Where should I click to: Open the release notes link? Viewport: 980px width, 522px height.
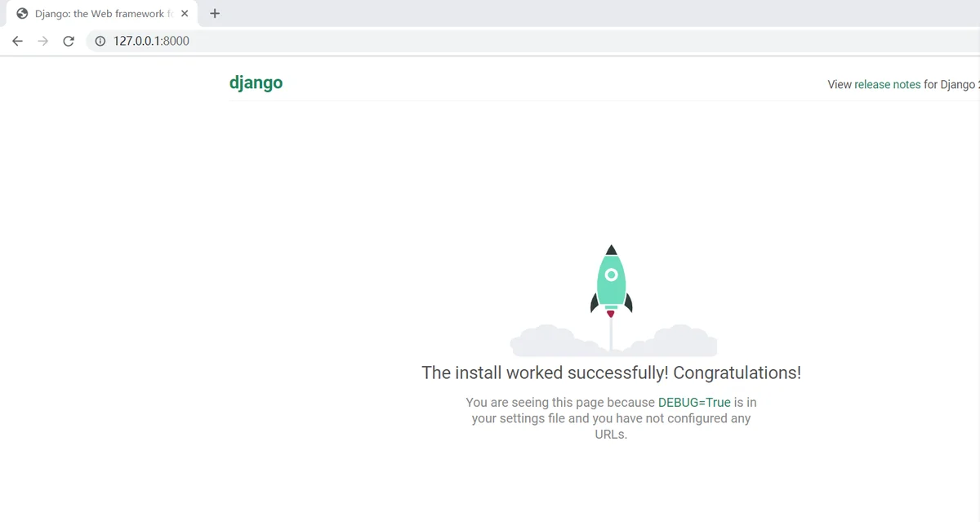[x=887, y=84]
